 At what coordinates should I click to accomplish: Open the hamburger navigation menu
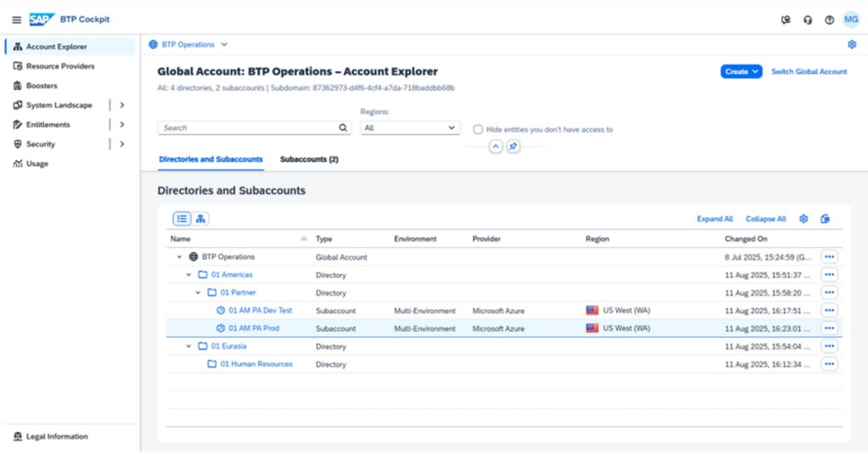17,20
